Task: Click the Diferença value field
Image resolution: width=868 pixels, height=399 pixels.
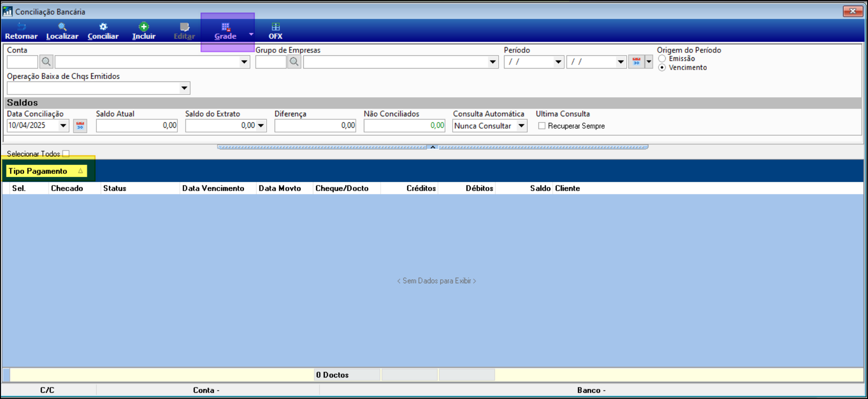Action: [315, 126]
